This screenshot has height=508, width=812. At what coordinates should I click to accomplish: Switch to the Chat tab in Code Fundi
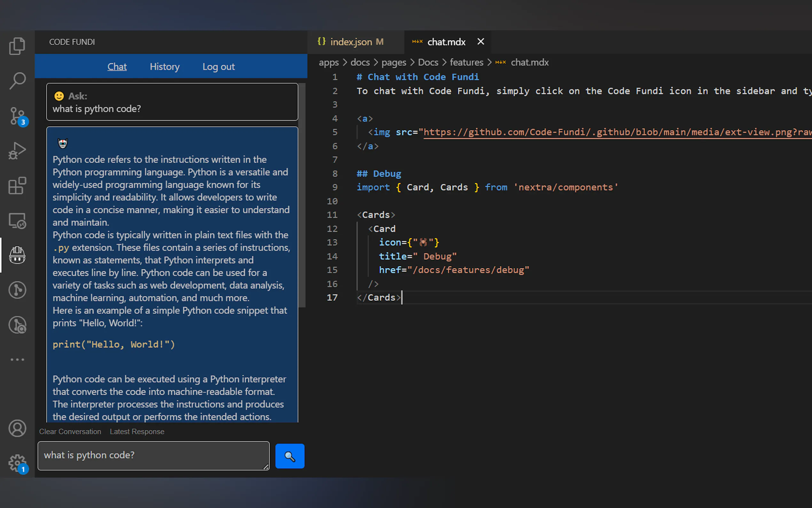pyautogui.click(x=117, y=67)
